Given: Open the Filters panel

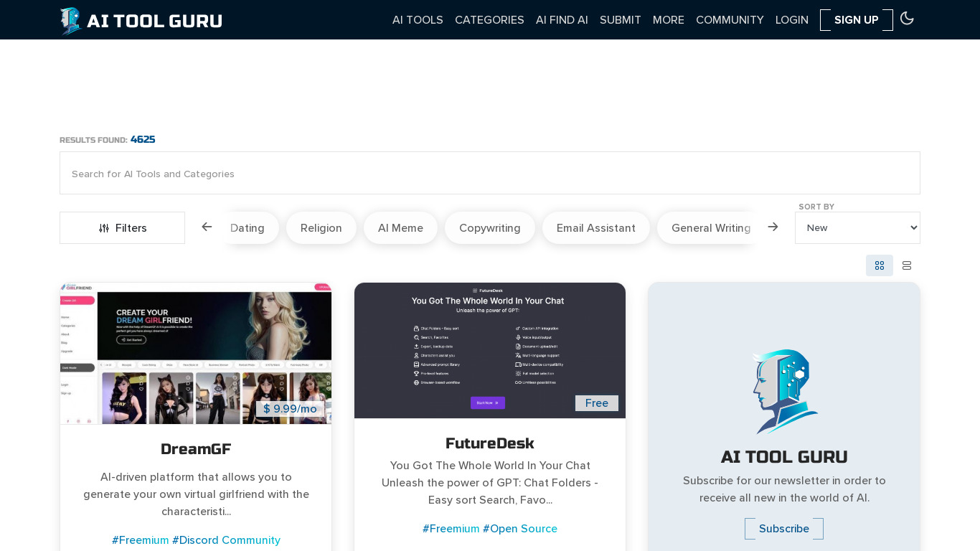Looking at the screenshot, I should tap(122, 227).
